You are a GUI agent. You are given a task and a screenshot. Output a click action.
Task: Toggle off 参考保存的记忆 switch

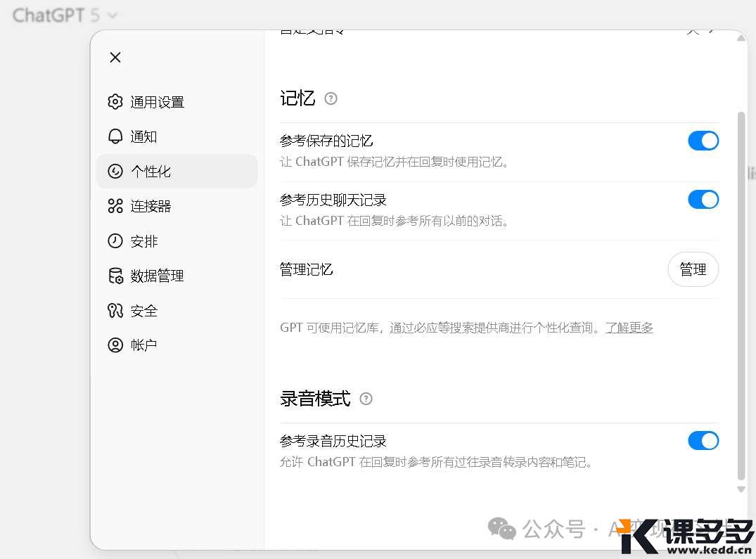tap(703, 141)
